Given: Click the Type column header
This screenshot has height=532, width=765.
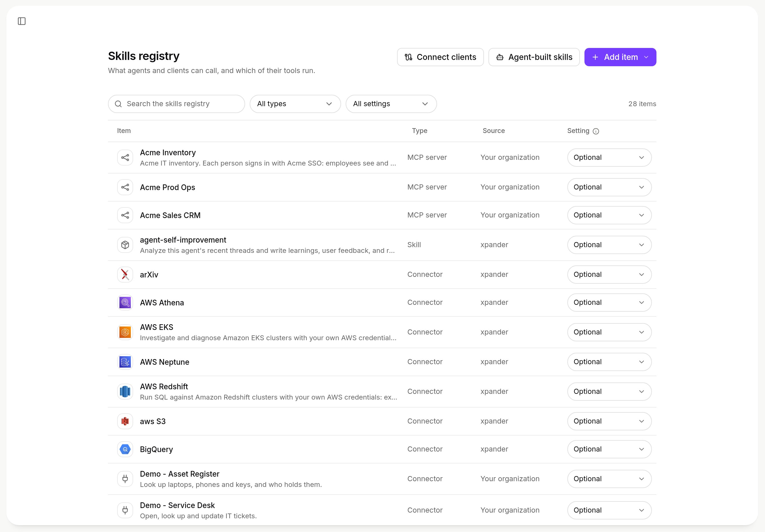Looking at the screenshot, I should 419,131.
